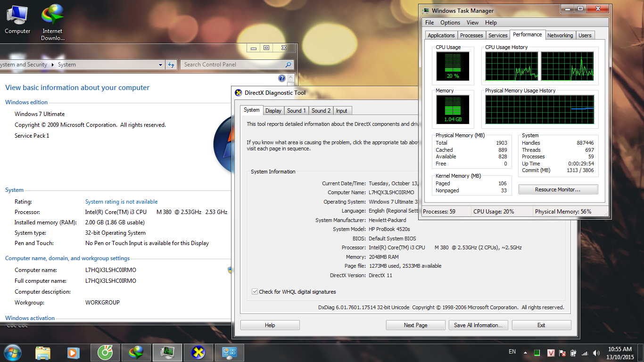Open the Display tab in DirectX tool

pyautogui.click(x=273, y=111)
